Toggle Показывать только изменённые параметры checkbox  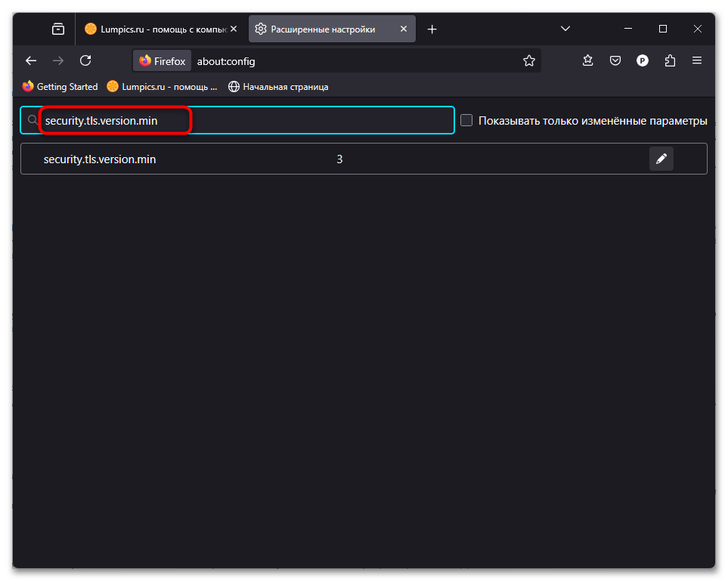click(x=466, y=121)
